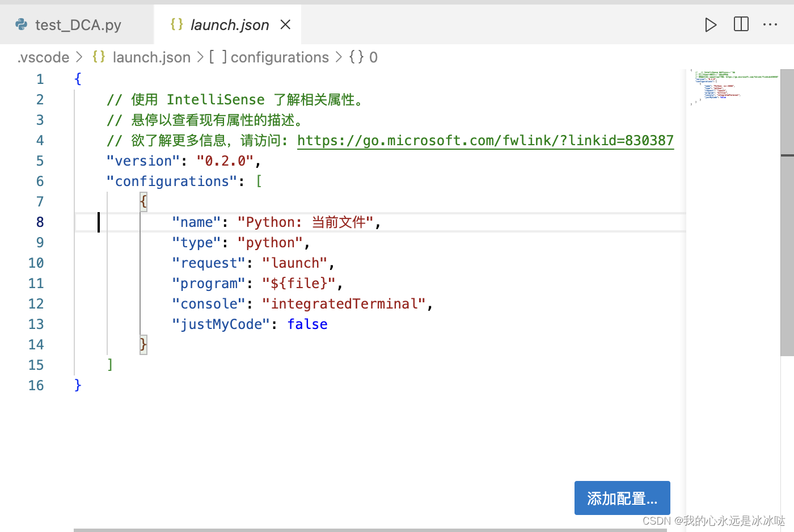Click the false value on line 13
This screenshot has width=794, height=532.
pos(307,324)
